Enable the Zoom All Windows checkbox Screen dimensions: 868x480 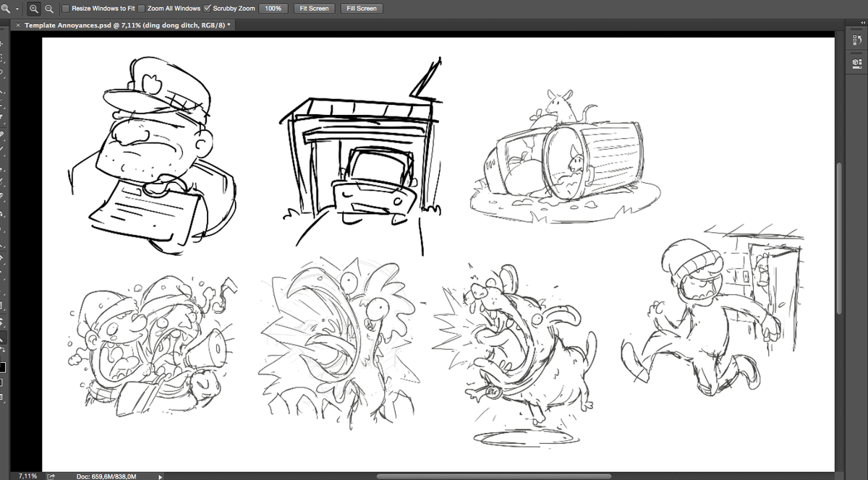[x=140, y=8]
